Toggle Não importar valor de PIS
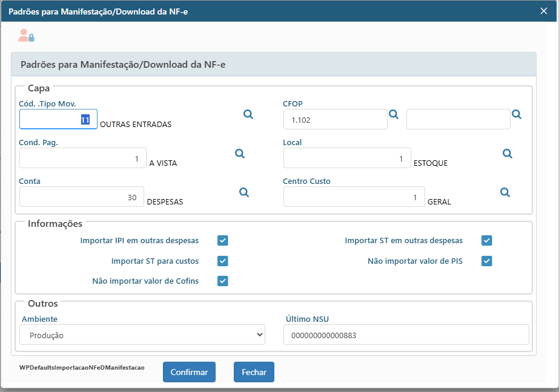Screen dimensions: 559x392 coord(486,261)
